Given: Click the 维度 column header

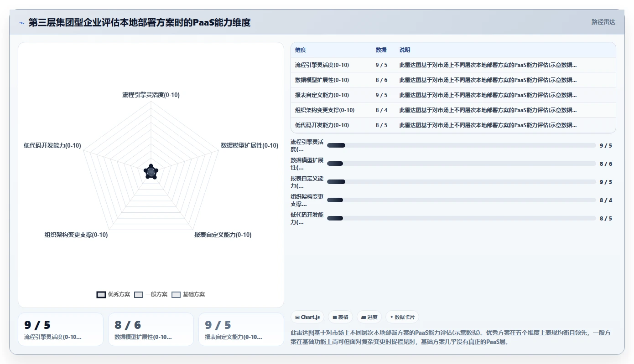Looking at the screenshot, I should [301, 50].
